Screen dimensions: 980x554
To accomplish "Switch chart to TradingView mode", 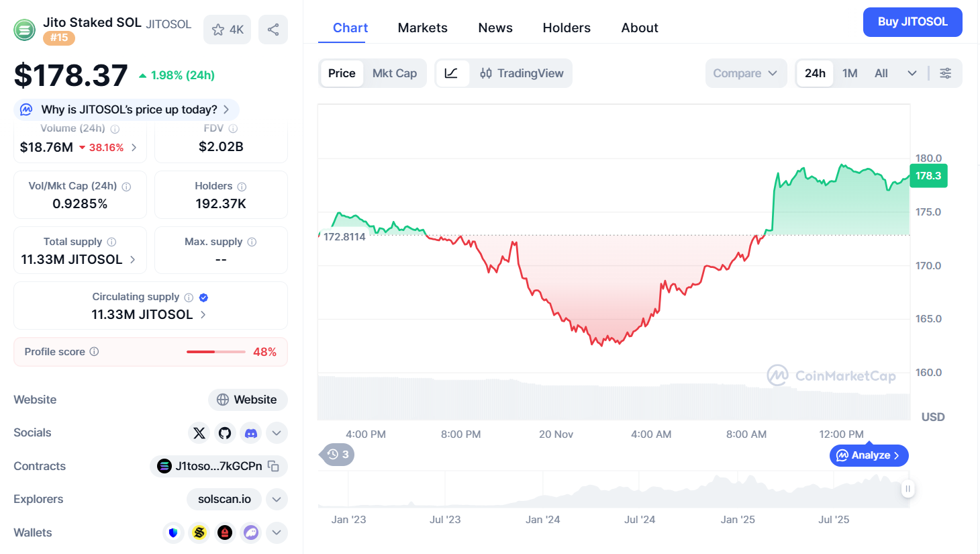I will [522, 73].
